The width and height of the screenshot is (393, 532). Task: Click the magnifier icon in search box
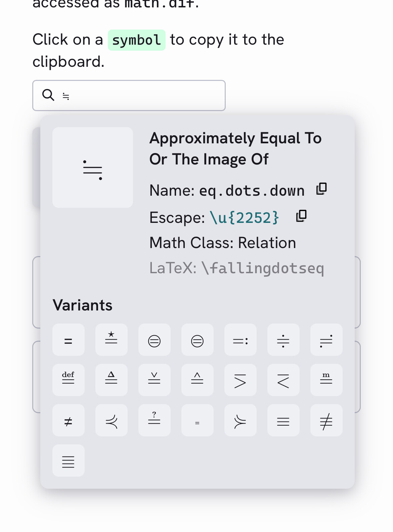[48, 95]
